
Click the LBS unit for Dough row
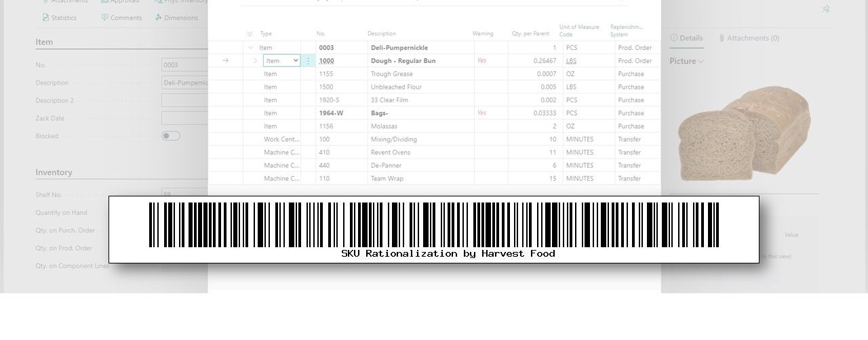click(x=572, y=61)
